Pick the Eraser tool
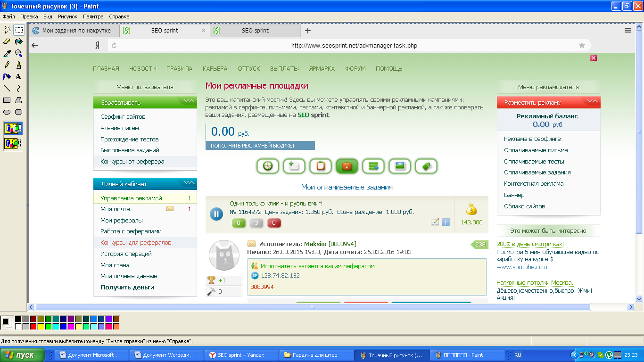Viewport: 644px width, 362px height. [x=7, y=41]
